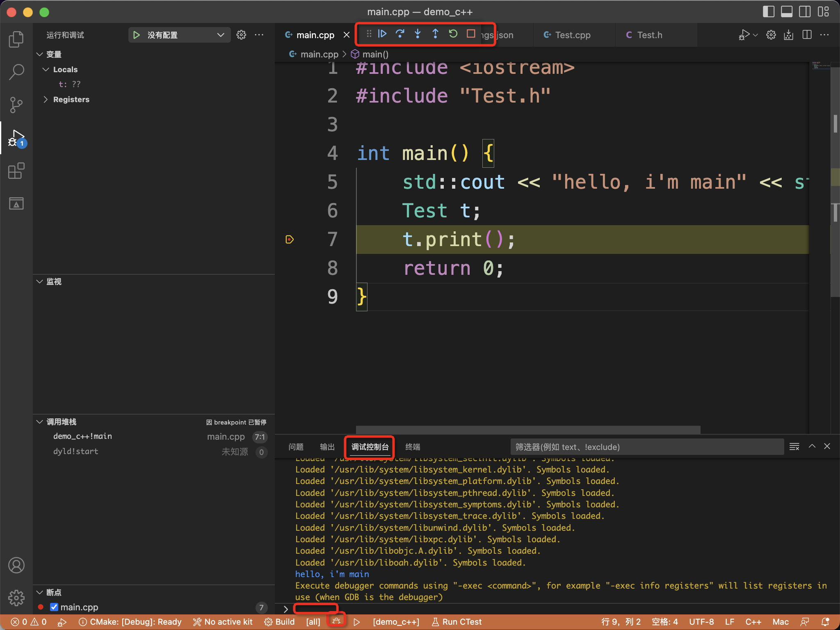
Task: Restart the debug session
Action: (x=453, y=34)
